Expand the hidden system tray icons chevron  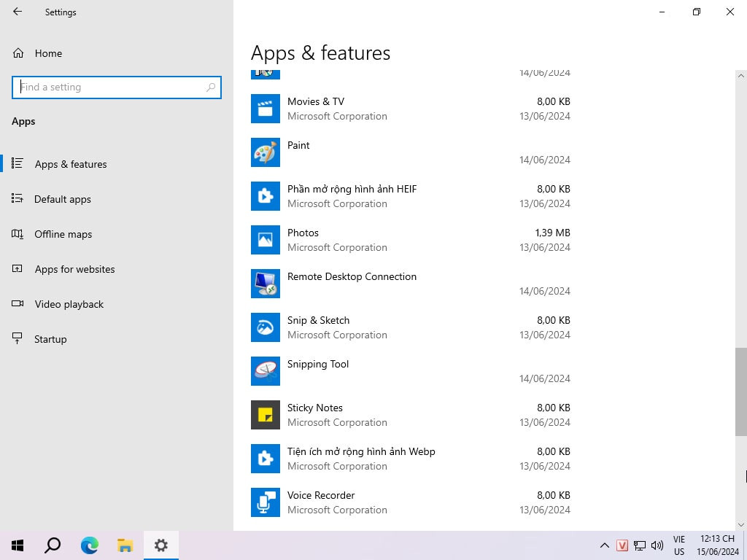pos(604,545)
